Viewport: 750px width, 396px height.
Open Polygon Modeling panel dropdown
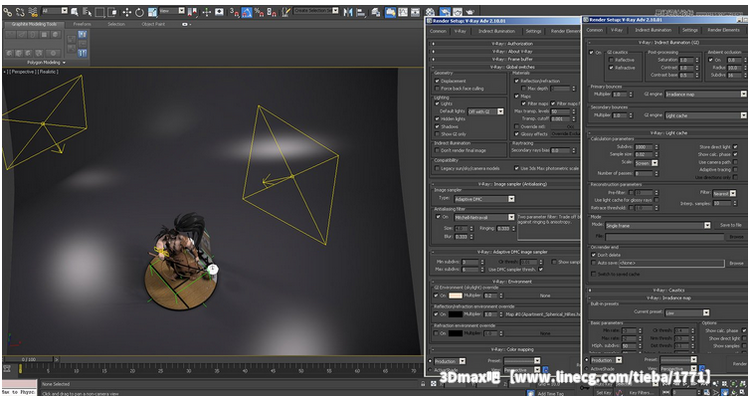pos(46,63)
